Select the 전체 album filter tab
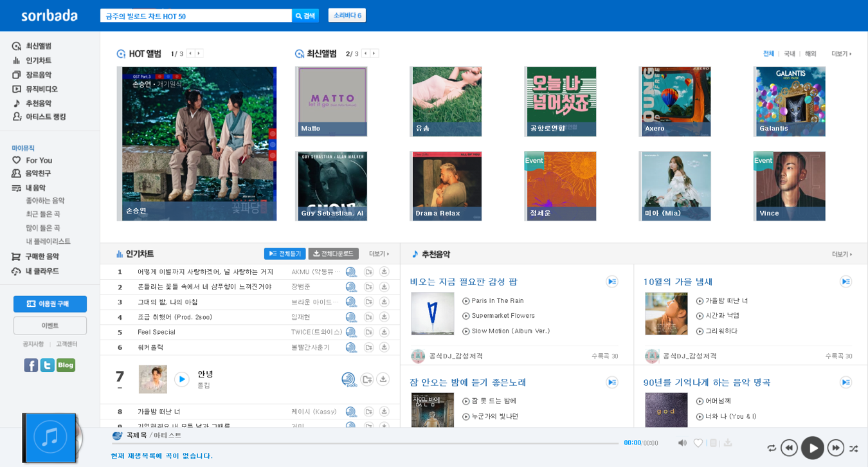868x467 pixels. pyautogui.click(x=768, y=53)
